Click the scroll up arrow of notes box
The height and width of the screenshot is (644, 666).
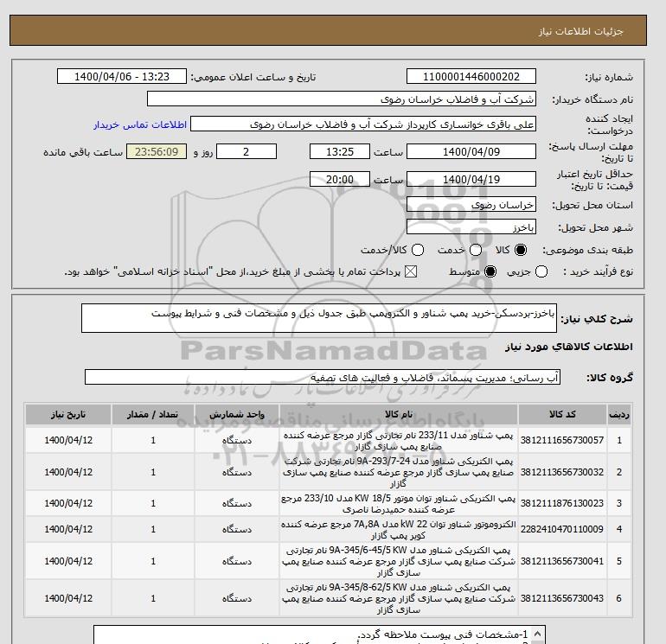(x=538, y=634)
